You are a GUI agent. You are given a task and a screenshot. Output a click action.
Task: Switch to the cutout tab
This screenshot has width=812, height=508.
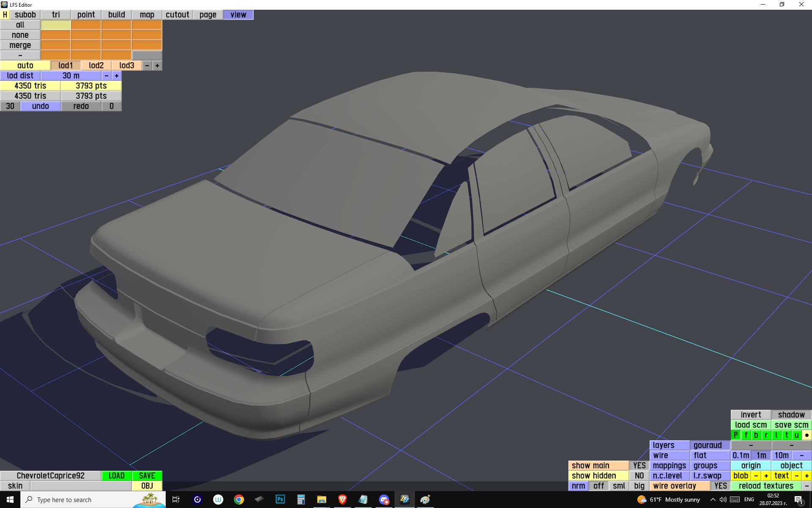click(x=177, y=14)
